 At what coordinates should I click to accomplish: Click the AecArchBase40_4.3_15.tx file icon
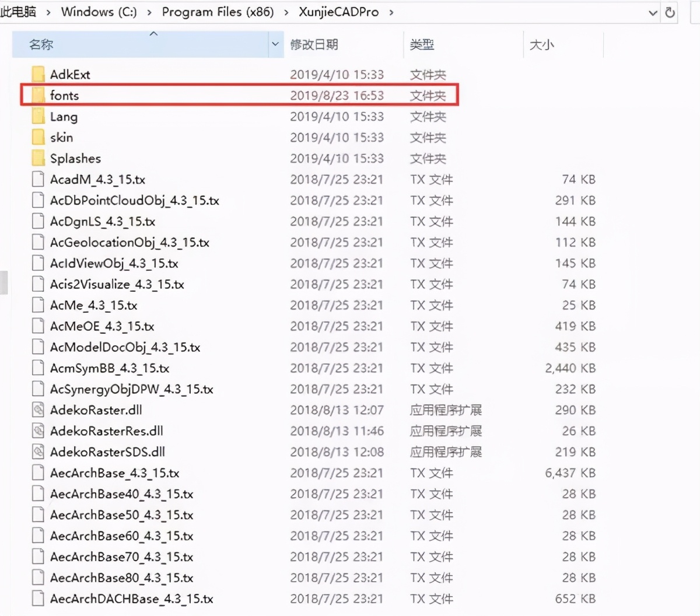(38, 494)
